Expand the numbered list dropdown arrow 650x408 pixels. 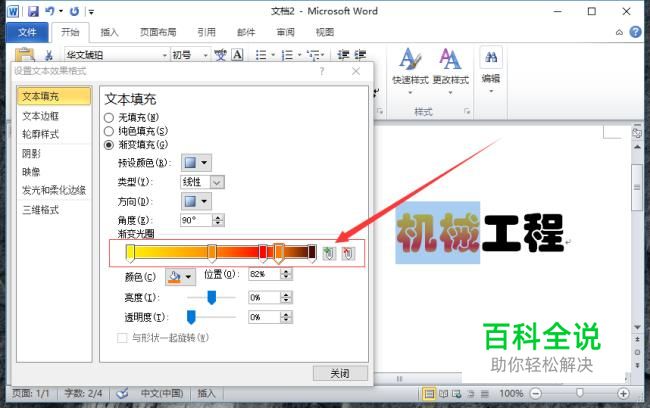tap(299, 55)
